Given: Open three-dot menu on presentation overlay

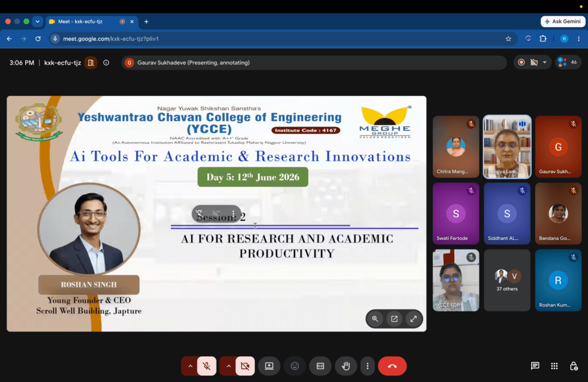Looking at the screenshot, I should 233,213.
